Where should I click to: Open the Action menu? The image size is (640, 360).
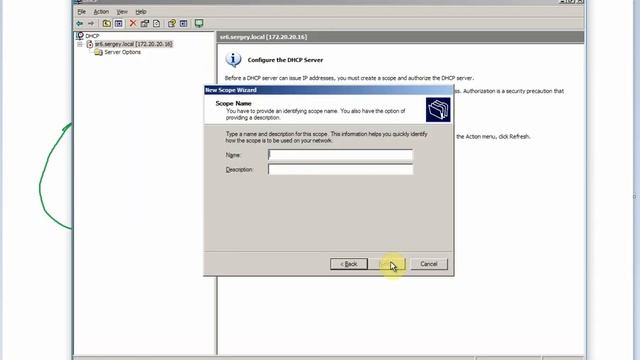coord(101,12)
